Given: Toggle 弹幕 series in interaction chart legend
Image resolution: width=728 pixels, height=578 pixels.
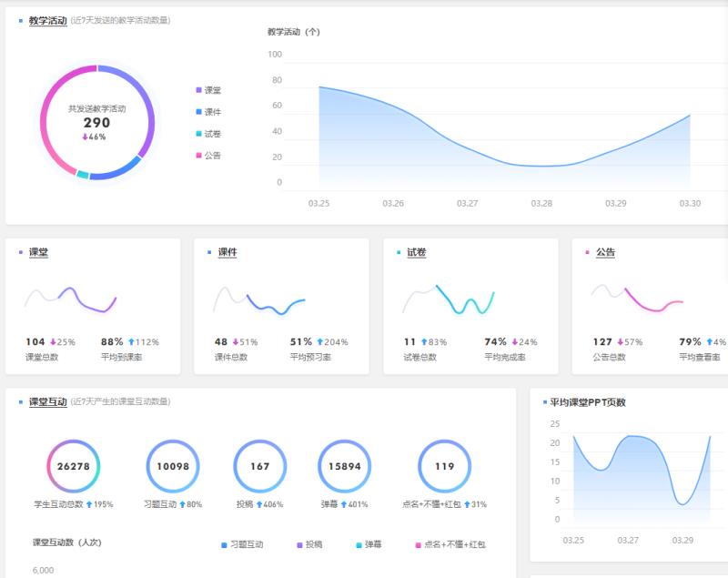Looking at the screenshot, I should [373, 544].
